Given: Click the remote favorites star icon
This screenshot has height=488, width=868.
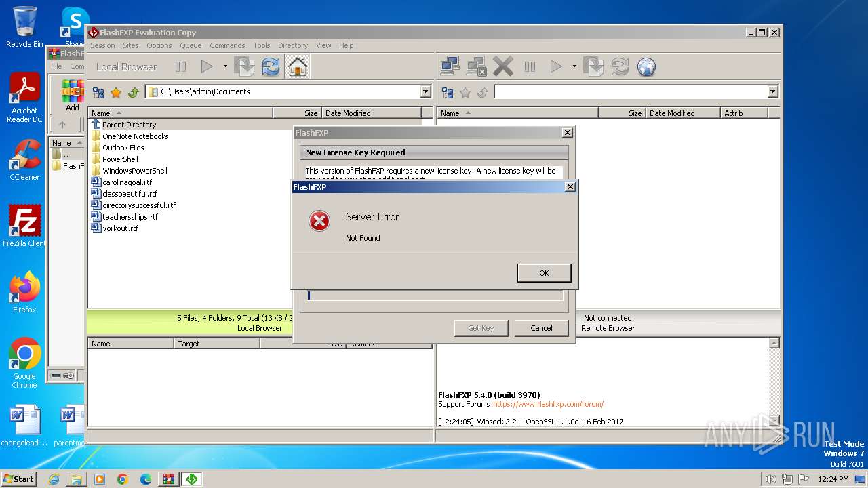Looking at the screenshot, I should pyautogui.click(x=465, y=92).
